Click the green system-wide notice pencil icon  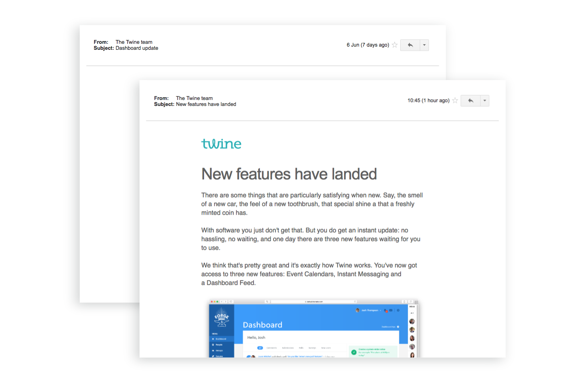pos(354,352)
